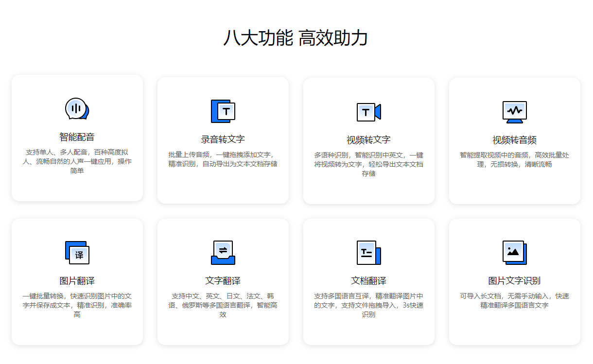Screen dimensions: 593x364
Task: Open the 文档翻译 feature title
Action: (369, 281)
